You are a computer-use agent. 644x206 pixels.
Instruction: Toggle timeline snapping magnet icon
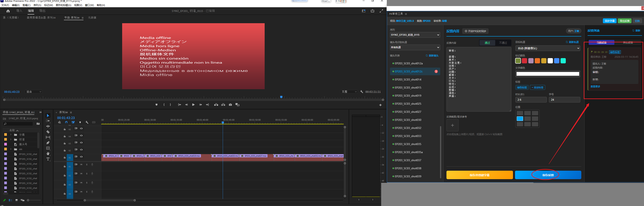point(66,122)
